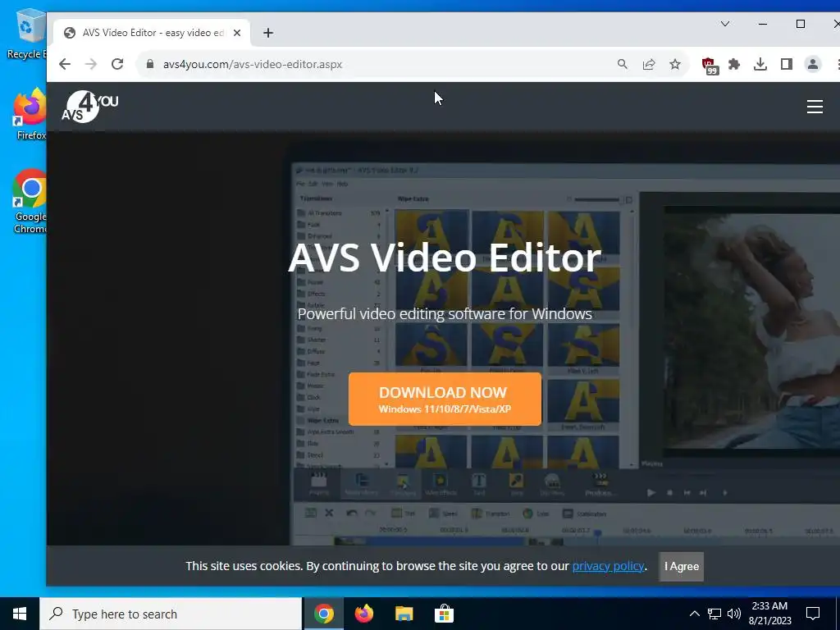Select the Firefox desktop shortcut

29,115
